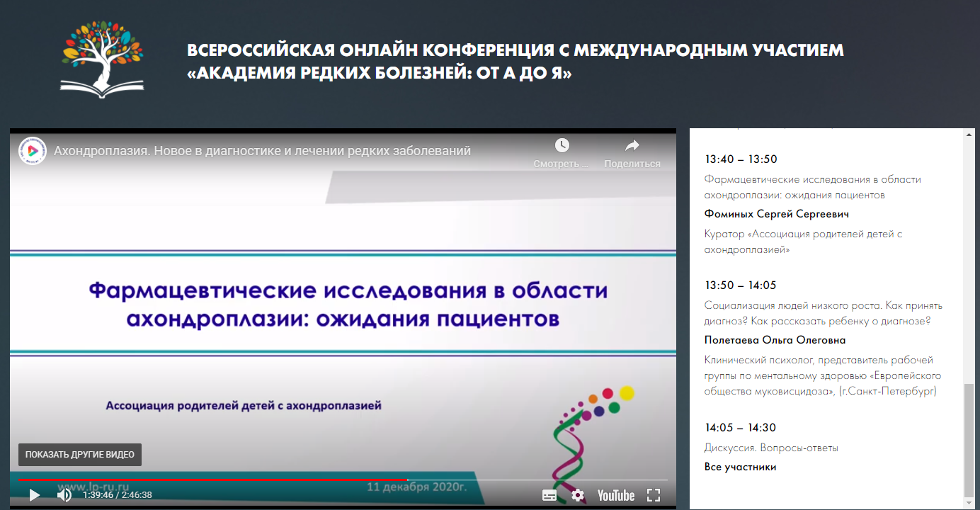Open the video settings gear
Viewport: 980px width, 510px height.
tap(578, 495)
